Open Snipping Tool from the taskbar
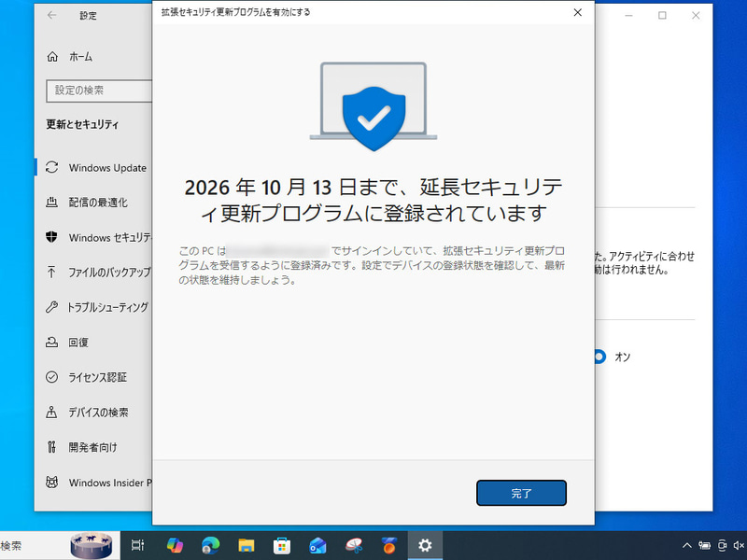 (354, 545)
